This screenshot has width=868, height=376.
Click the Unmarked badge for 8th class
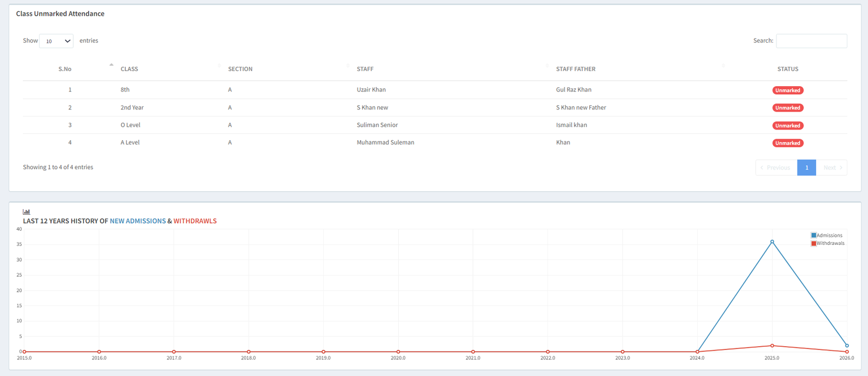pyautogui.click(x=788, y=90)
